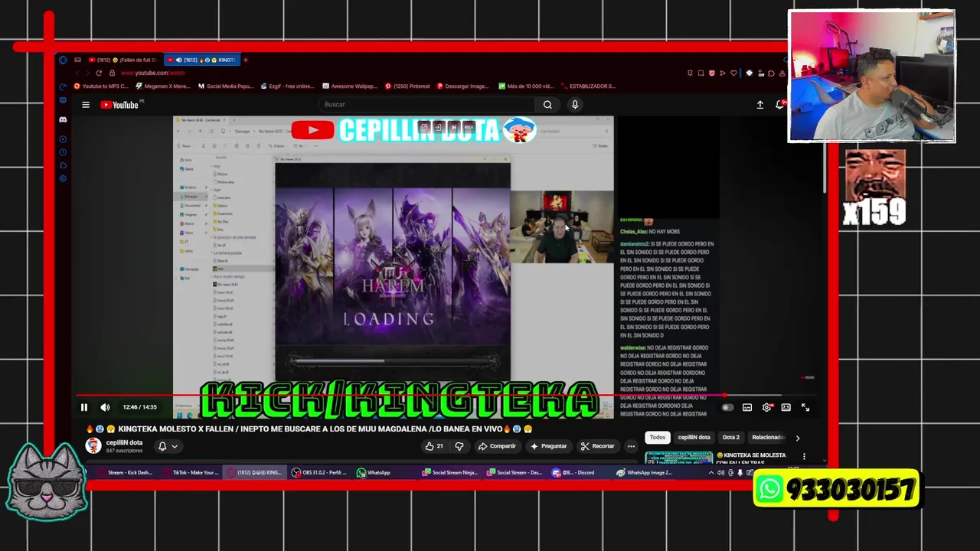Select the Todos filter chip
Image resolution: width=980 pixels, height=551 pixels.
(x=658, y=438)
